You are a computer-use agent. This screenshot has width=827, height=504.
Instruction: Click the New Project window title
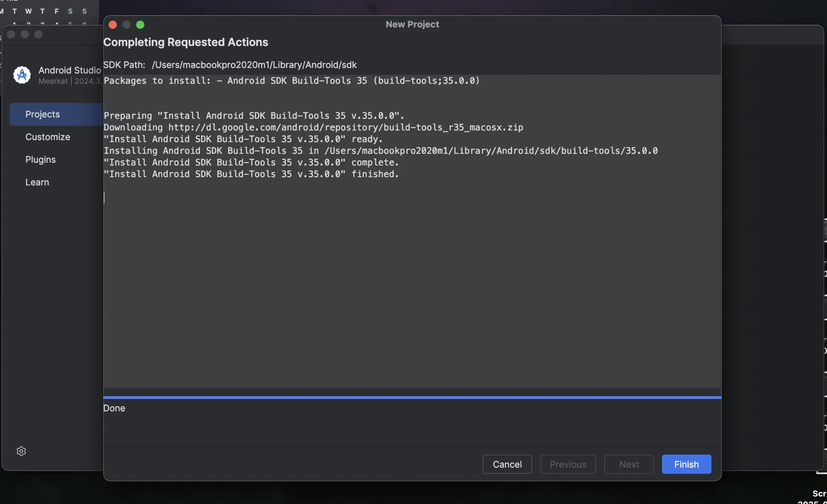point(412,24)
